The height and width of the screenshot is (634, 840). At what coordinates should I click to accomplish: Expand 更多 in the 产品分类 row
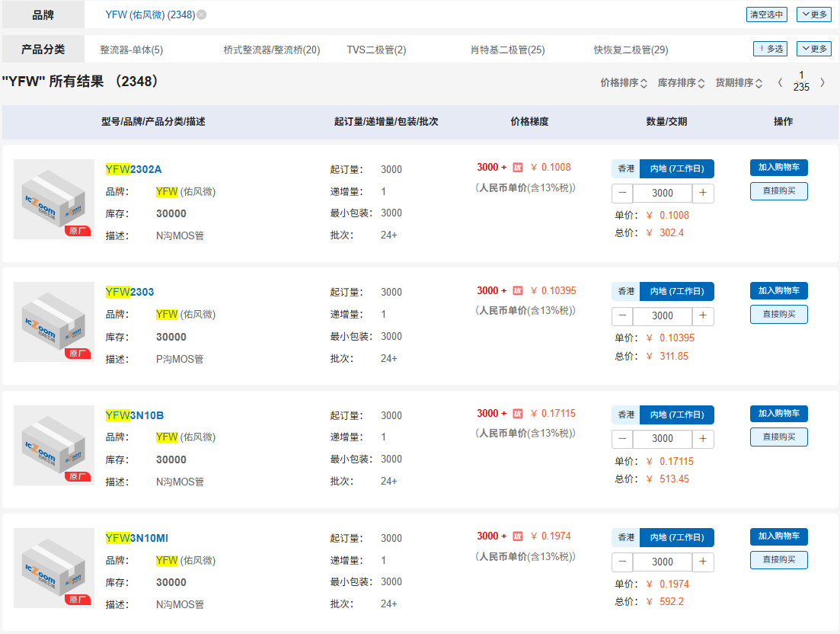(814, 49)
